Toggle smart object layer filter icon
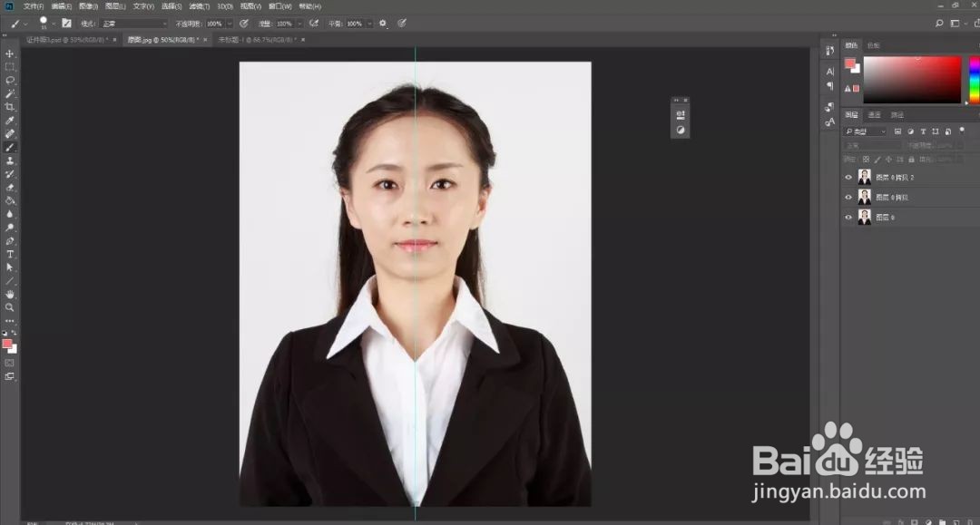The height and width of the screenshot is (525, 980). [947, 131]
